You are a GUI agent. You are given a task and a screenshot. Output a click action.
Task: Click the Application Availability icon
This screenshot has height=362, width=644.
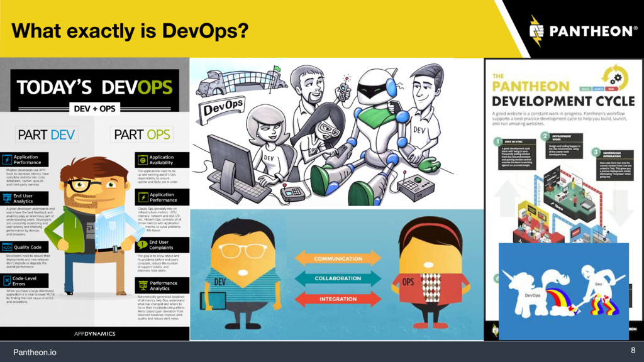point(143,160)
